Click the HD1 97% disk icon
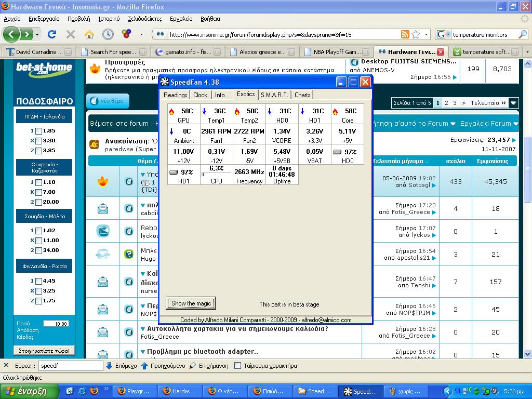Image resolution: width=532 pixels, height=399 pixels. point(174,172)
